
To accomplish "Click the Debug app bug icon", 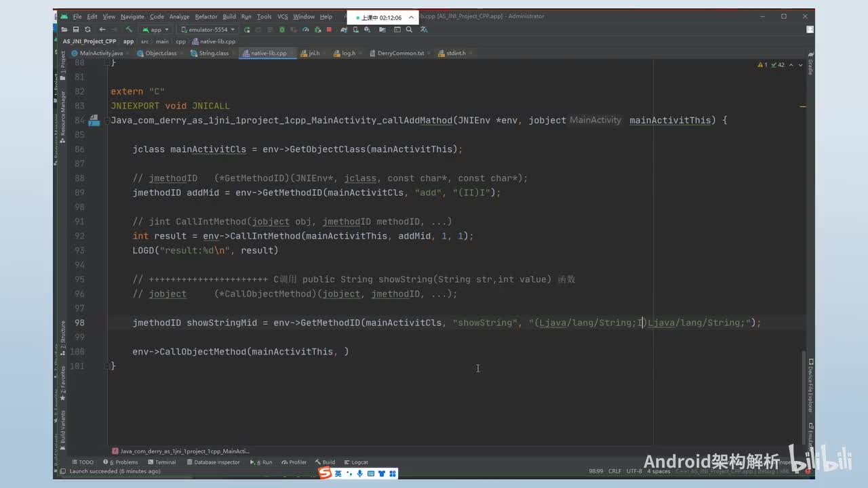I will (281, 30).
